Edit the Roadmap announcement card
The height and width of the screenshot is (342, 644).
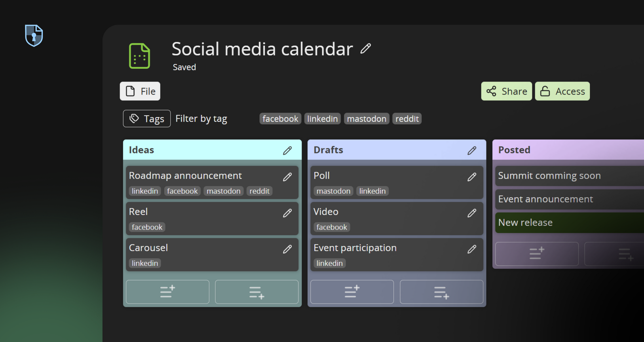[287, 177]
